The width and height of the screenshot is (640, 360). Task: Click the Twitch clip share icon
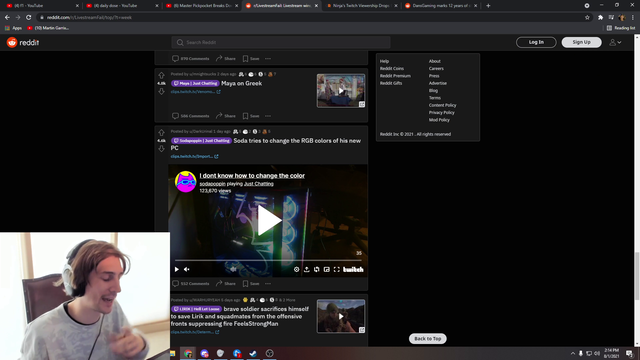tap(307, 269)
